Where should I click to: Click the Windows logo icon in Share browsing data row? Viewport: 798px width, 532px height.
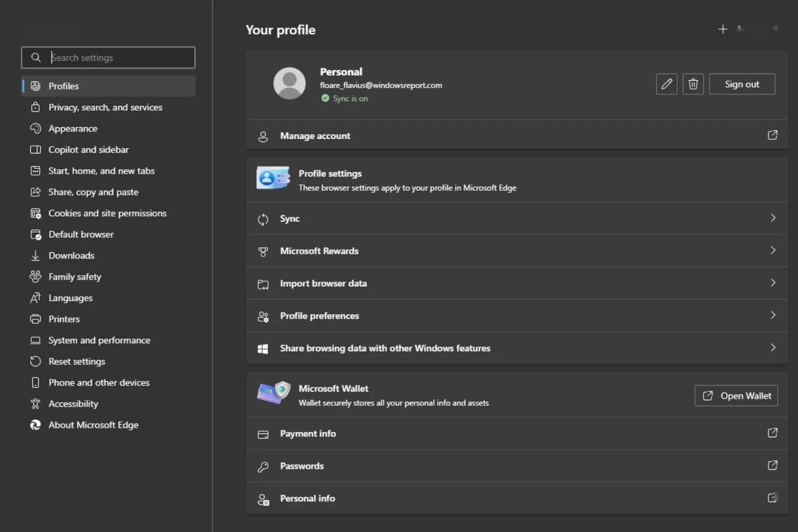(263, 349)
